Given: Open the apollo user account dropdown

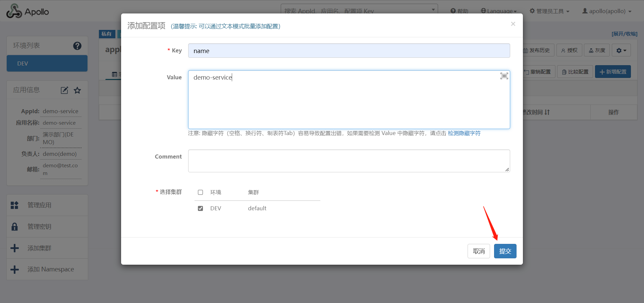Looking at the screenshot, I should pos(607,11).
